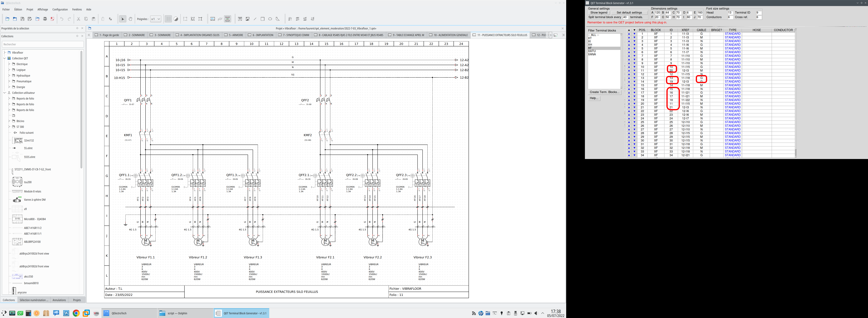
Task: Click the folio properties icon
Action: pyautogui.click(x=213, y=19)
